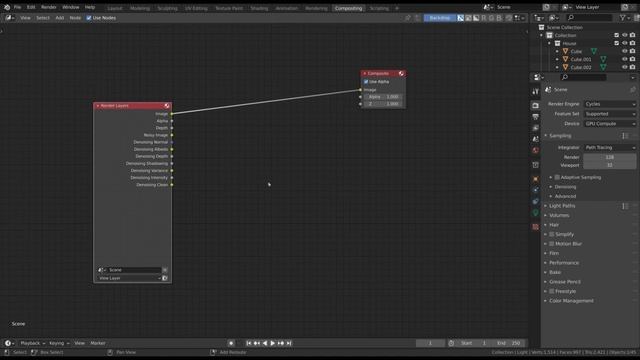Adjust Alpha value on Composite node
The width and height of the screenshot is (640, 360).
[x=383, y=97]
